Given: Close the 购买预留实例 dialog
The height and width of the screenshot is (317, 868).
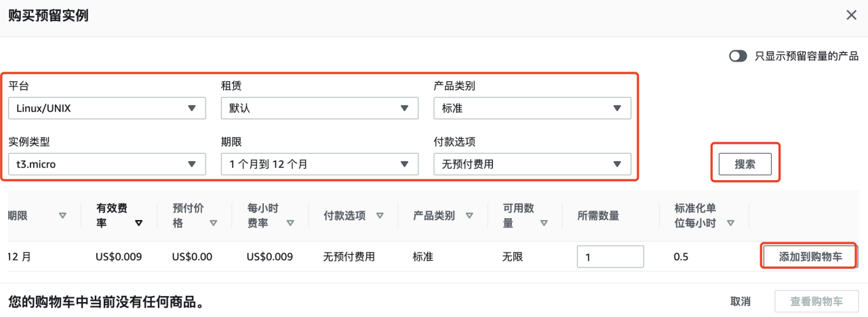Looking at the screenshot, I should tap(851, 15).
